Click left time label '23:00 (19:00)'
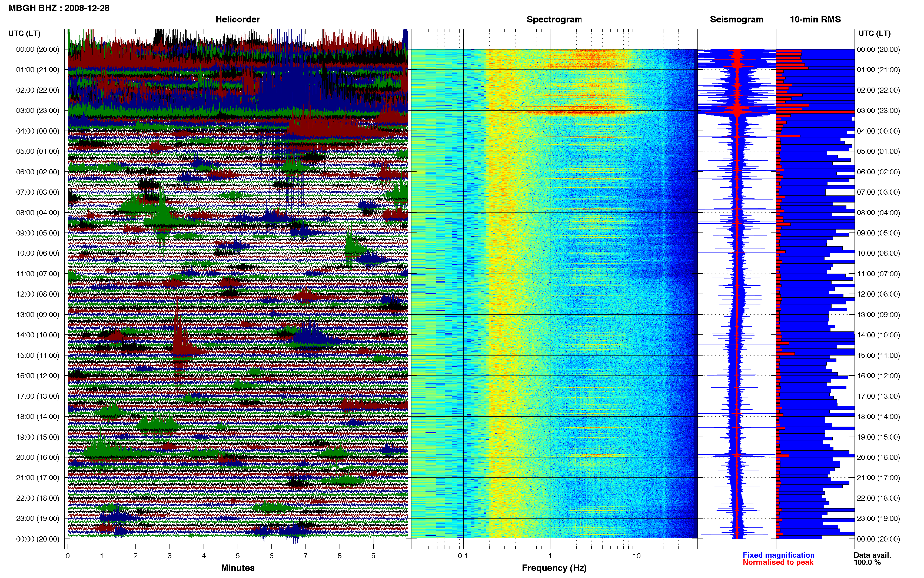This screenshot has height=578, width=924. (38, 518)
